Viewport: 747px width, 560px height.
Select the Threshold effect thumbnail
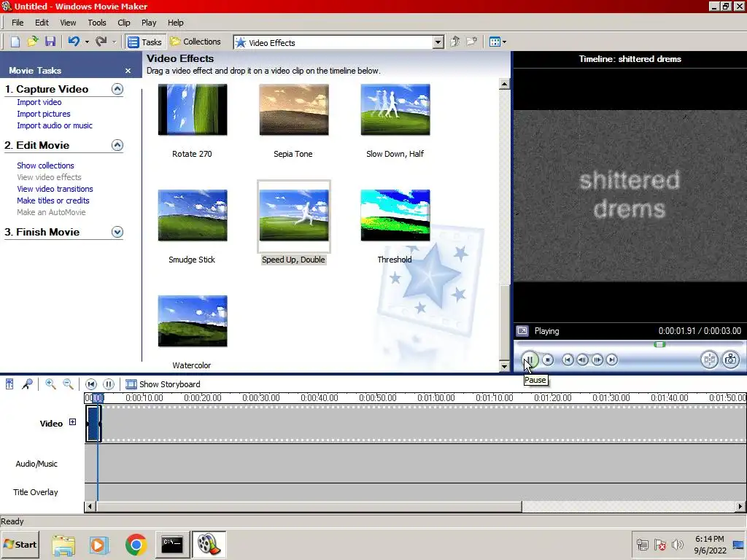tap(395, 215)
